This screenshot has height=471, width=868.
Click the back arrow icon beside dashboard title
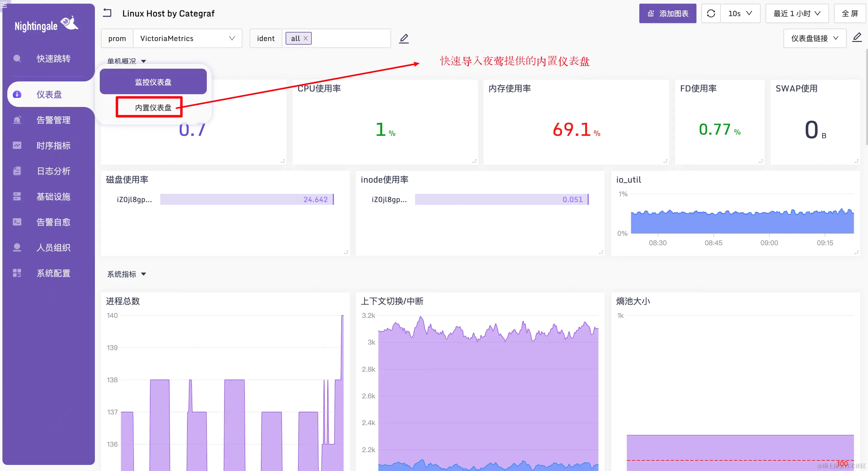tap(107, 13)
